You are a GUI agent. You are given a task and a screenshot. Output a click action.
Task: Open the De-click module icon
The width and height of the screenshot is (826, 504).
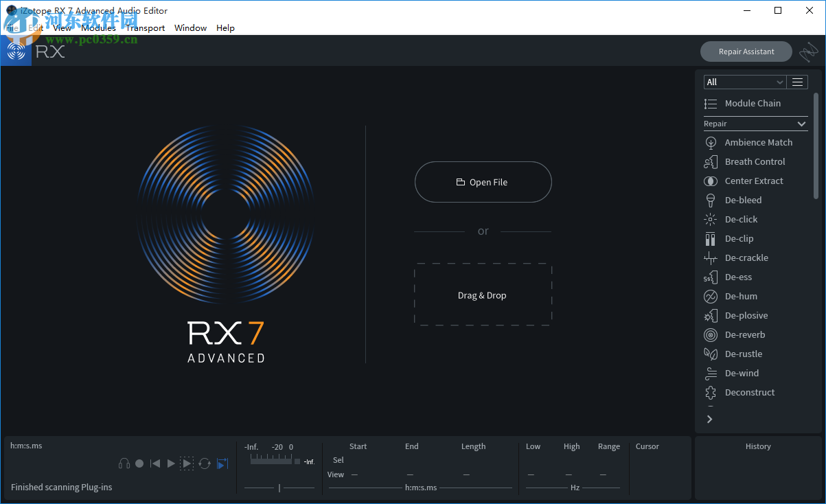[x=711, y=220]
